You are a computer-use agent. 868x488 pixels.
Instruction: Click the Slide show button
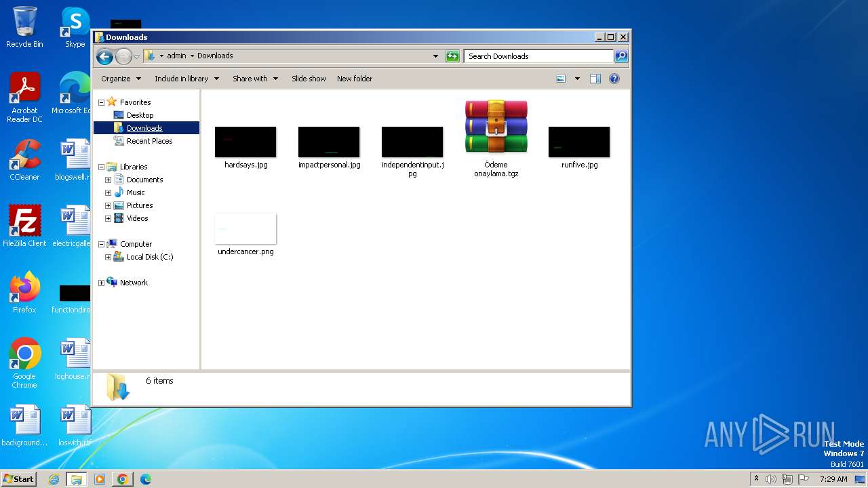309,79
